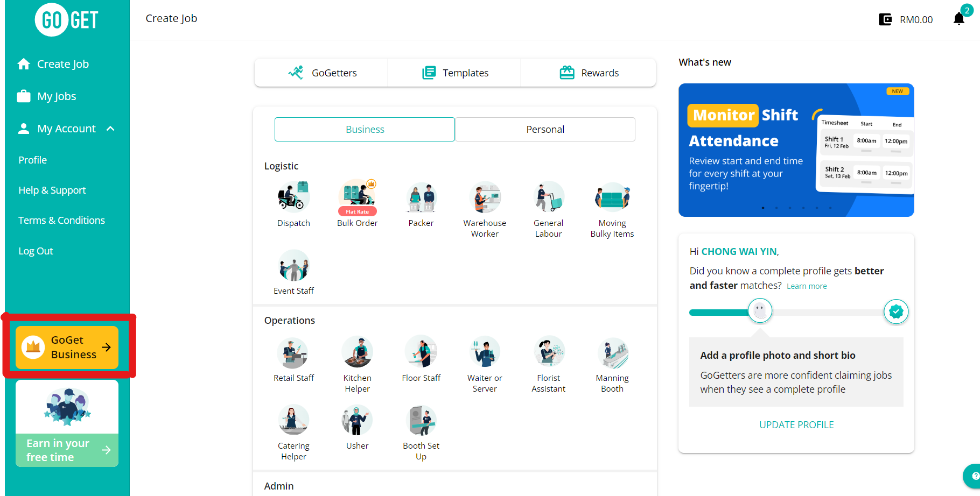Pick the Event Staff job icon
980x496 pixels.
293,265
